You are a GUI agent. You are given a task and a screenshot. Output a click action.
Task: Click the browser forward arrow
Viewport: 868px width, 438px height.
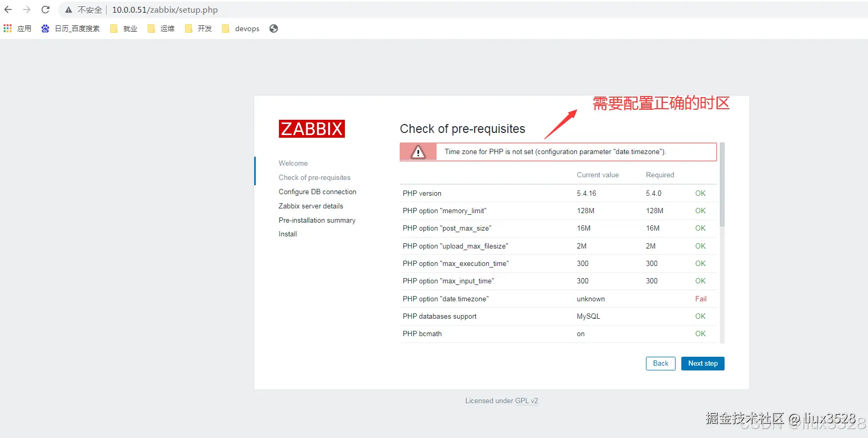pyautogui.click(x=26, y=9)
